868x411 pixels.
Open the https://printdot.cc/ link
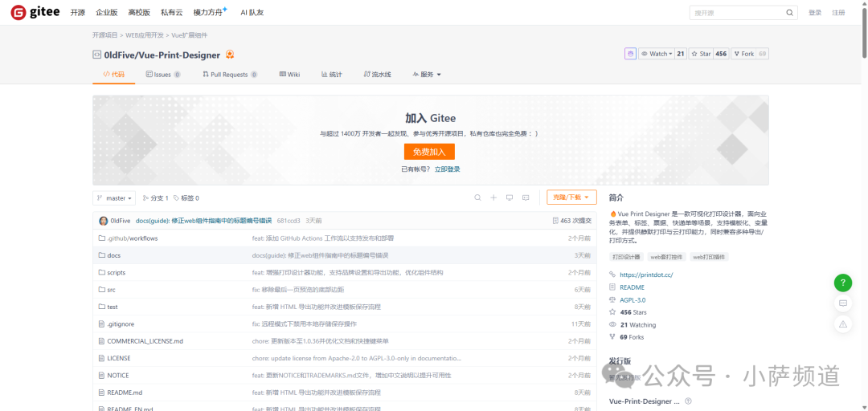[x=646, y=275]
